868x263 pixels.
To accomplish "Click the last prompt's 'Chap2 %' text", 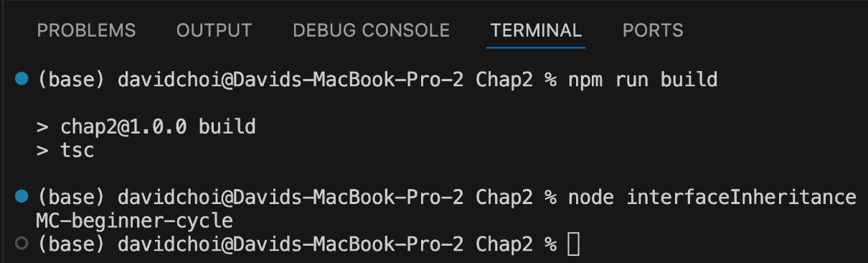I will [516, 244].
